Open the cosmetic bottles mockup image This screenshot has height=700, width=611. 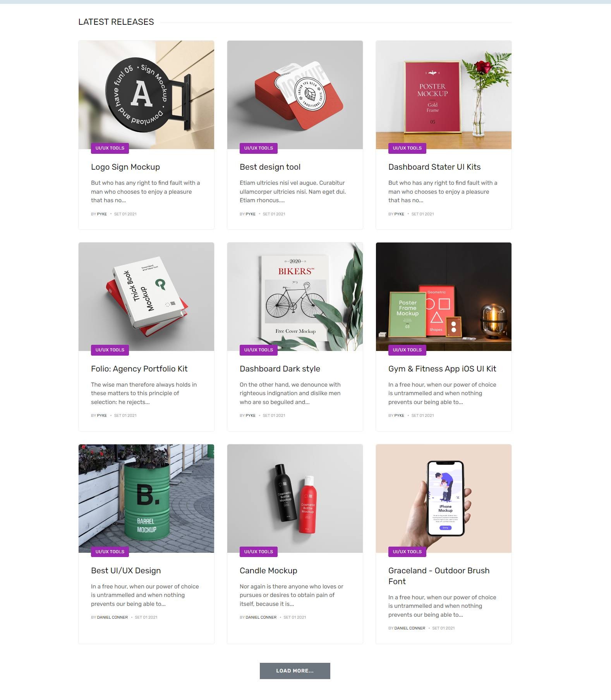[295, 498]
